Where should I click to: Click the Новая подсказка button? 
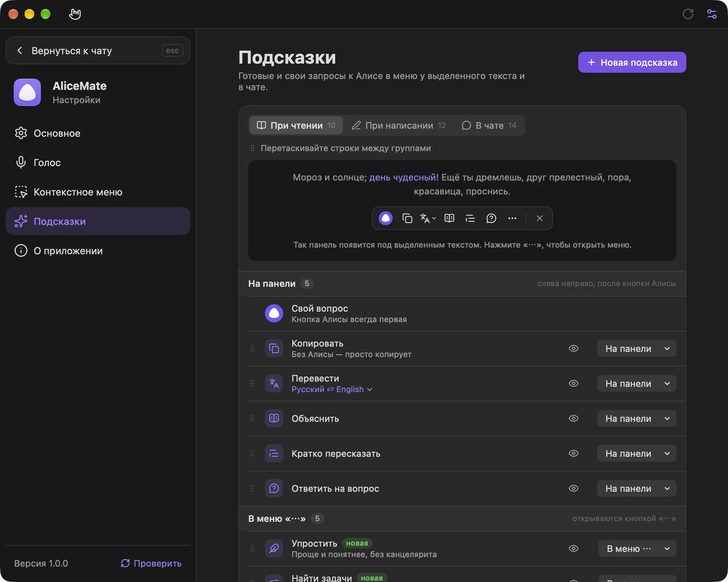tap(632, 62)
